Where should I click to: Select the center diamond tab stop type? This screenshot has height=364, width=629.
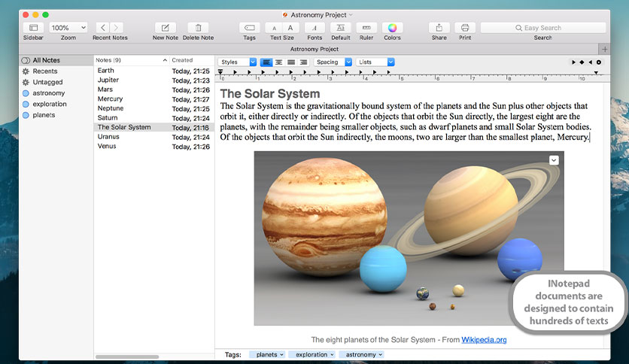(x=582, y=62)
